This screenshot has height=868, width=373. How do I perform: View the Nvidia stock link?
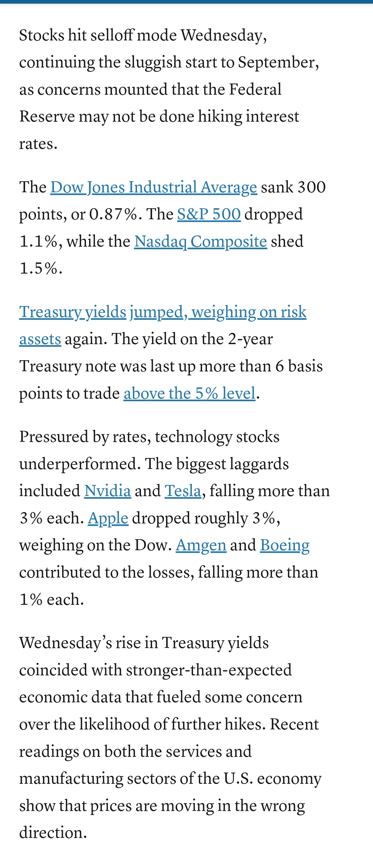[107, 491]
